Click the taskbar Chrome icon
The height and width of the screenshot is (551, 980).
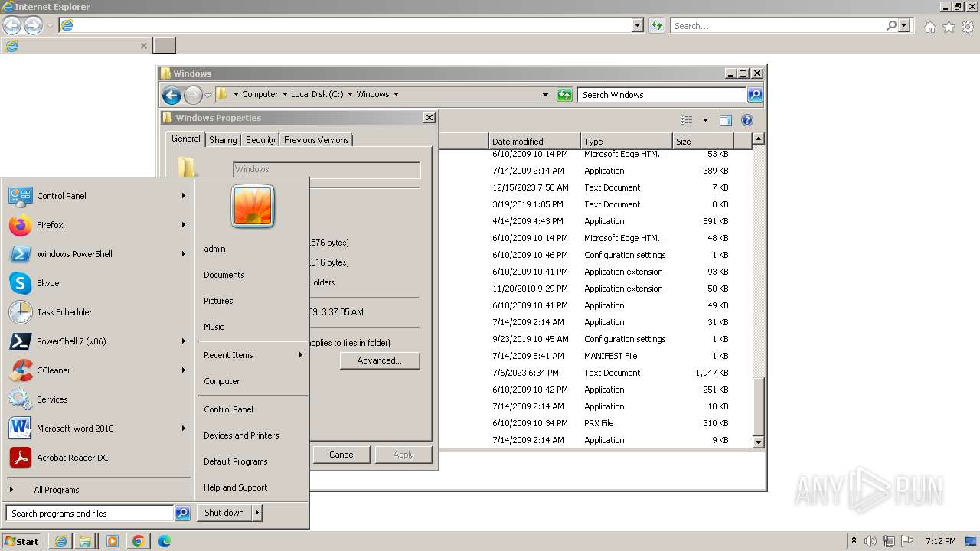[138, 541]
